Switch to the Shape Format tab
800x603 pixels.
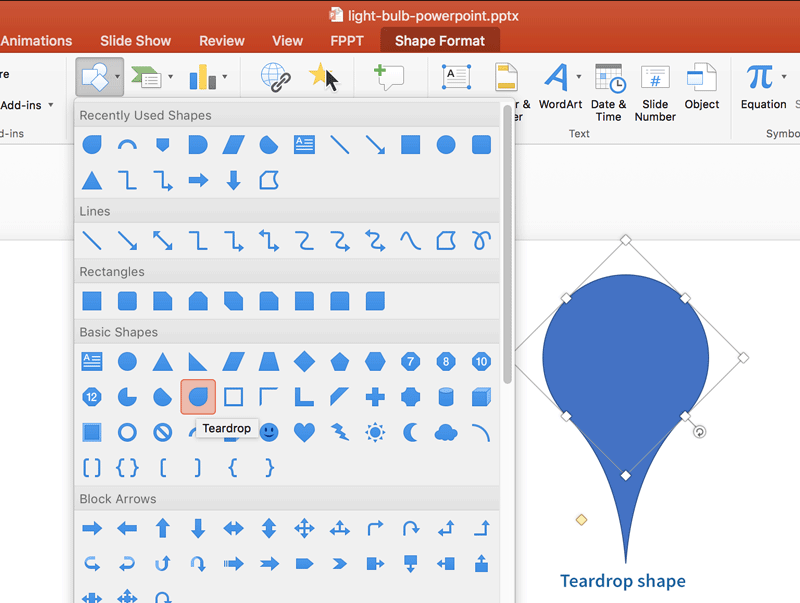click(439, 40)
